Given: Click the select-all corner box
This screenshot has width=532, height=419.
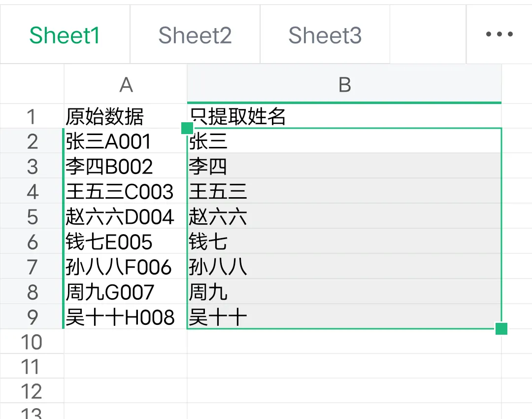Looking at the screenshot, I should pyautogui.click(x=32, y=85).
